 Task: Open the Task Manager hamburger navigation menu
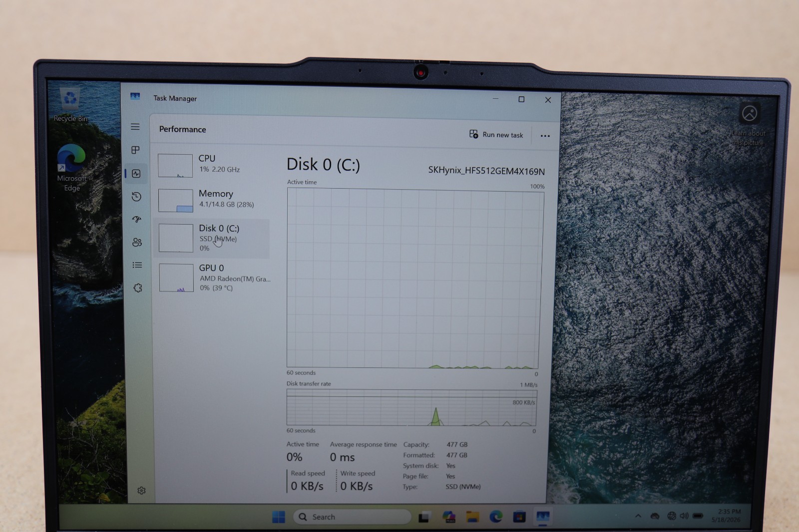(135, 127)
